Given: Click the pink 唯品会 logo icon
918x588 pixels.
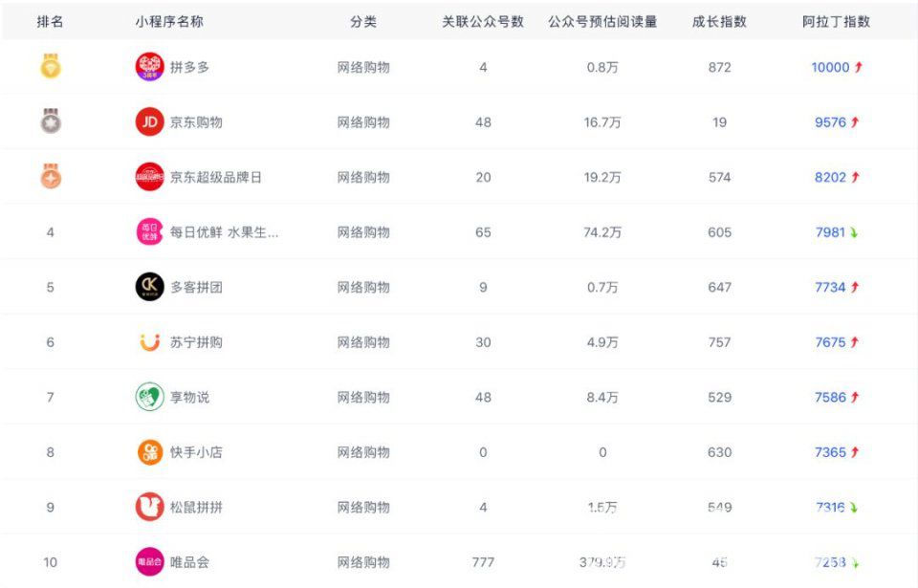Looking at the screenshot, I should (x=149, y=562).
